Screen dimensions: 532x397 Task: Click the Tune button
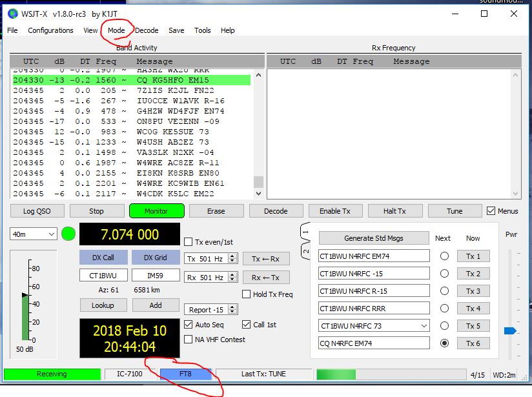pyautogui.click(x=455, y=211)
